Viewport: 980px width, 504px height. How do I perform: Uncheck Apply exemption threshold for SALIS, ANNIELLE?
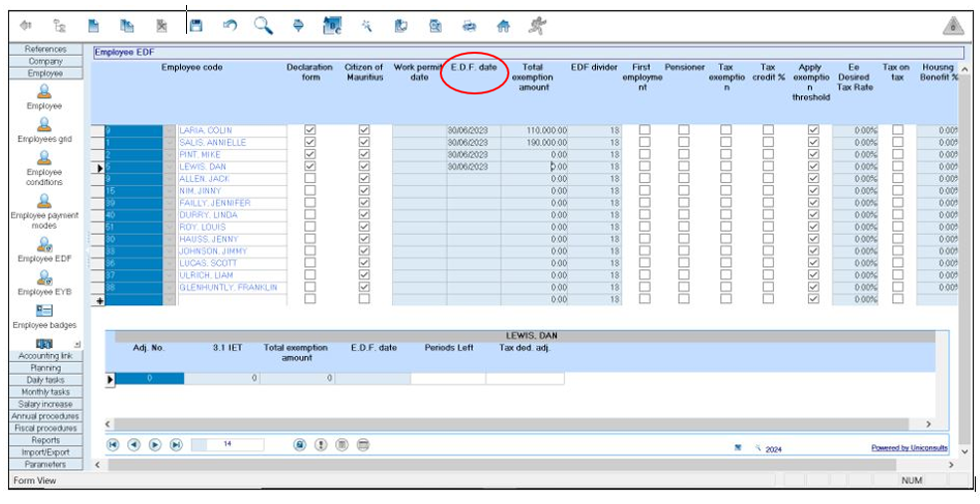click(813, 142)
